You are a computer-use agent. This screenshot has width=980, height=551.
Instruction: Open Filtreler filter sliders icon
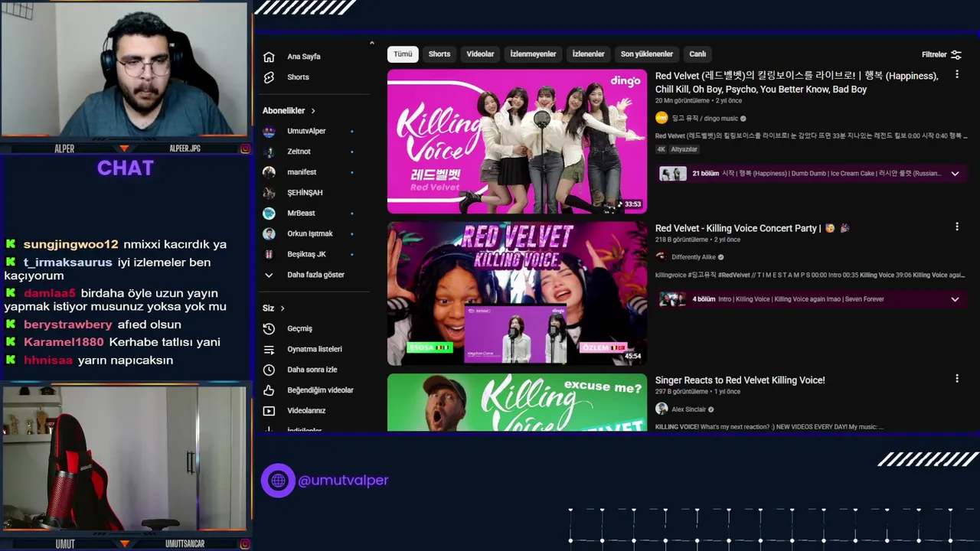955,54
